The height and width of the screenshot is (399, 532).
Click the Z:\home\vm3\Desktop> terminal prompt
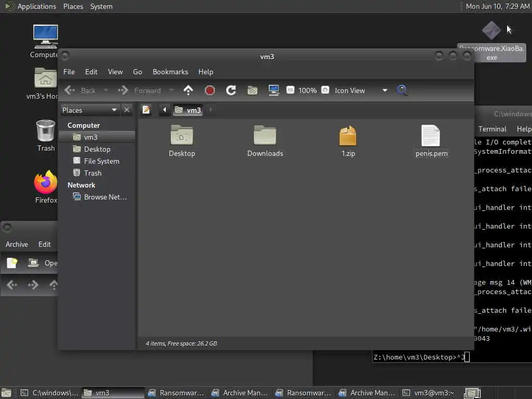pos(415,357)
